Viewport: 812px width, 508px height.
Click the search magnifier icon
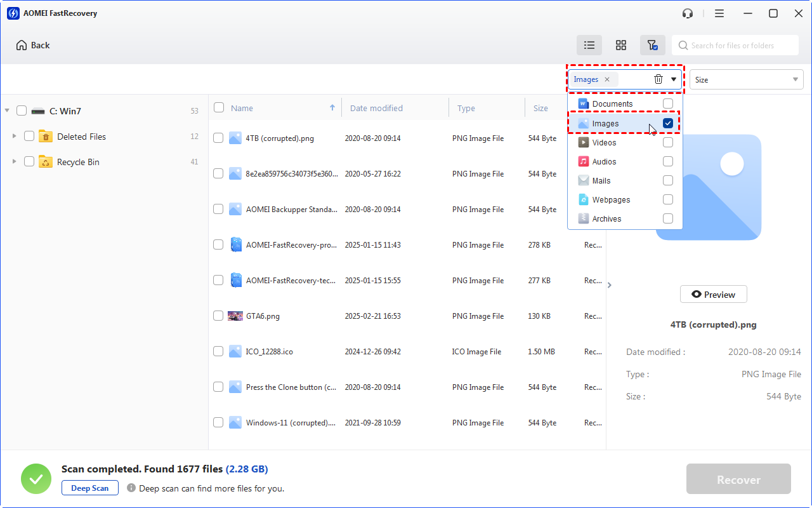click(683, 46)
